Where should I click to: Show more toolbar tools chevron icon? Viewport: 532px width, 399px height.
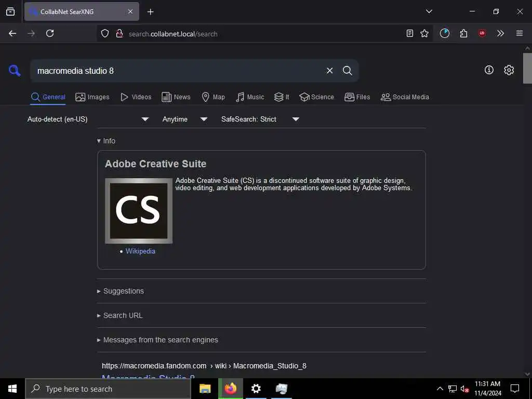(x=500, y=33)
